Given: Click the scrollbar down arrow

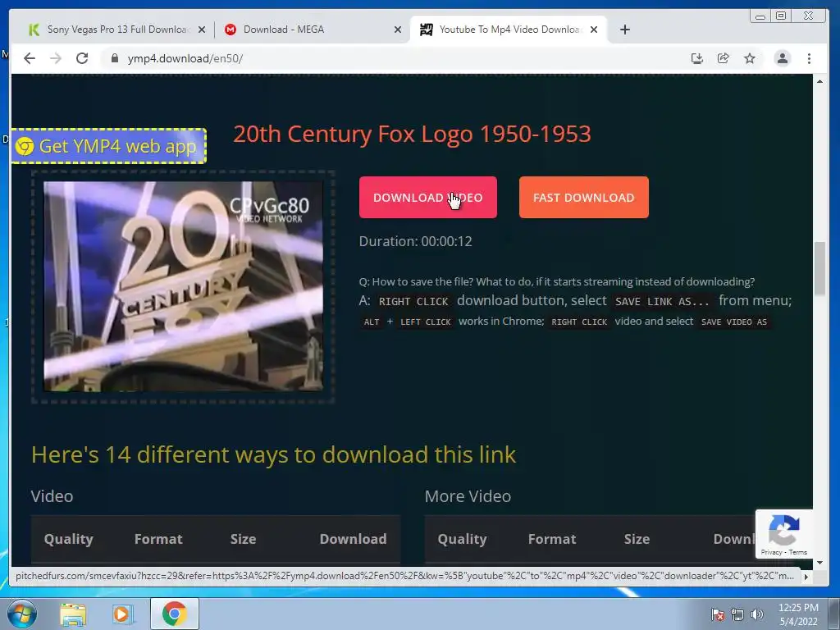Looking at the screenshot, I should point(819,563).
